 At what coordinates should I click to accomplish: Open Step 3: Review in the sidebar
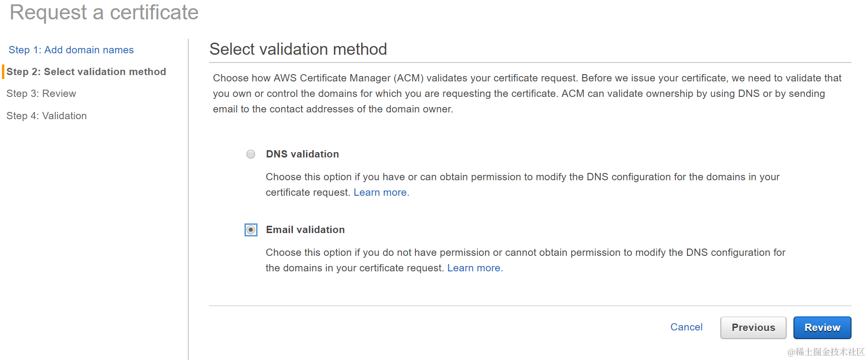[41, 94]
